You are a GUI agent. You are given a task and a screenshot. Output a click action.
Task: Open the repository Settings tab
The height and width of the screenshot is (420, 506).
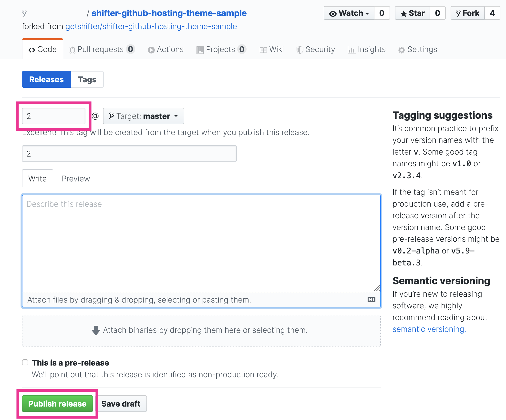click(x=418, y=49)
